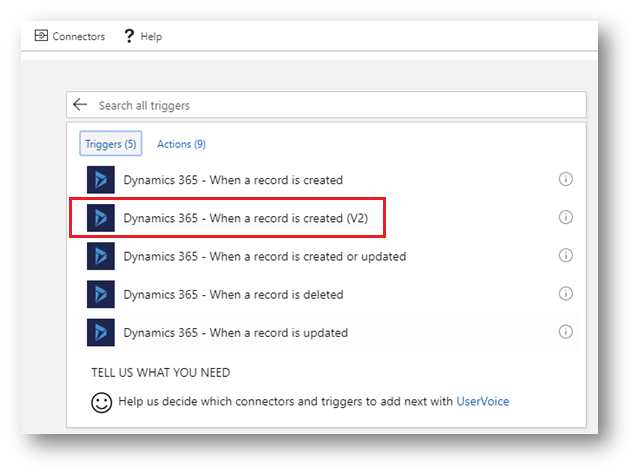Open the Connectors menu item
This screenshot has height=476, width=640.
[x=69, y=36]
